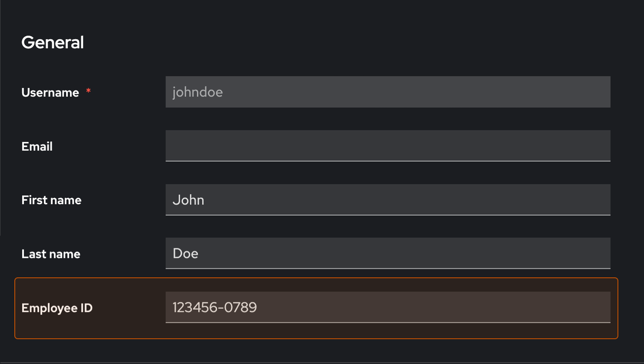Click the Employee ID field label
644x364 pixels.
(x=57, y=308)
